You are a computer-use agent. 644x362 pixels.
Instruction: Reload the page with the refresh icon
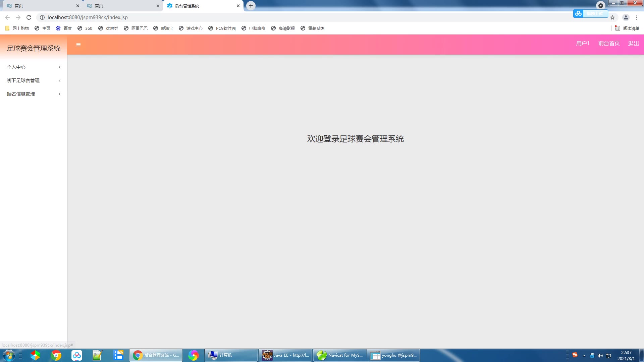coord(29,17)
